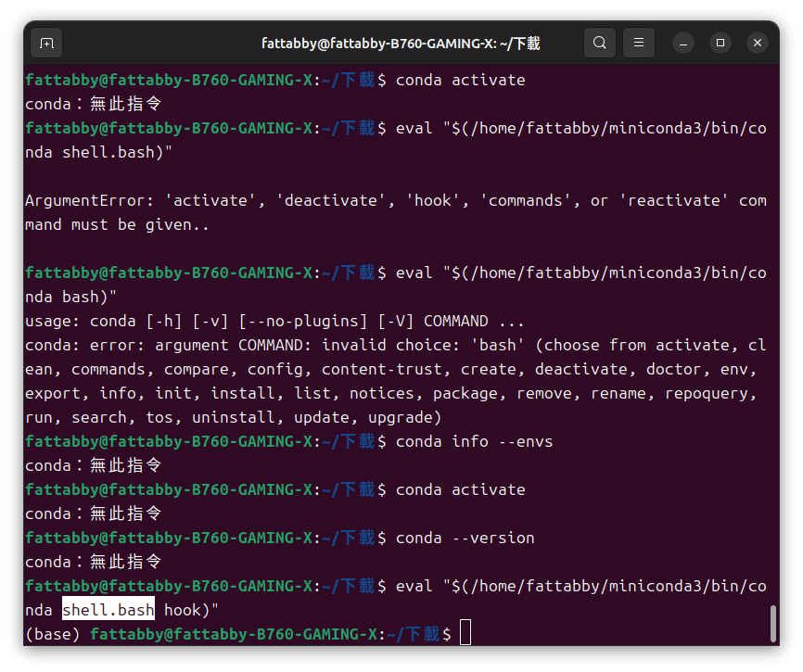Maximize the terminal window

[720, 43]
